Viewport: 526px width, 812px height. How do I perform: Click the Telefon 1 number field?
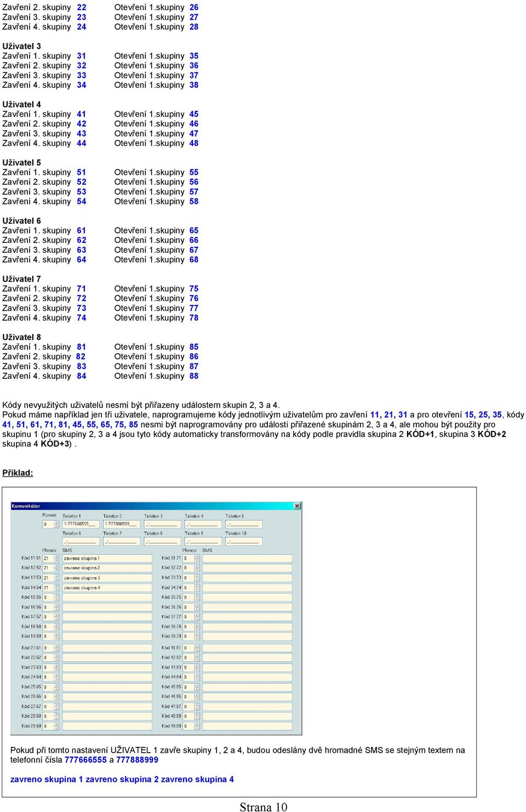(x=81, y=524)
